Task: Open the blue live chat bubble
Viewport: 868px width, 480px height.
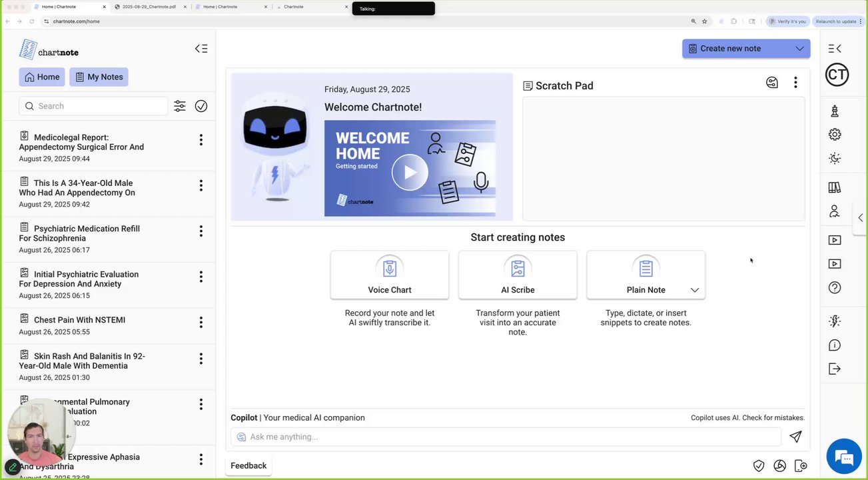Action: pyautogui.click(x=844, y=457)
